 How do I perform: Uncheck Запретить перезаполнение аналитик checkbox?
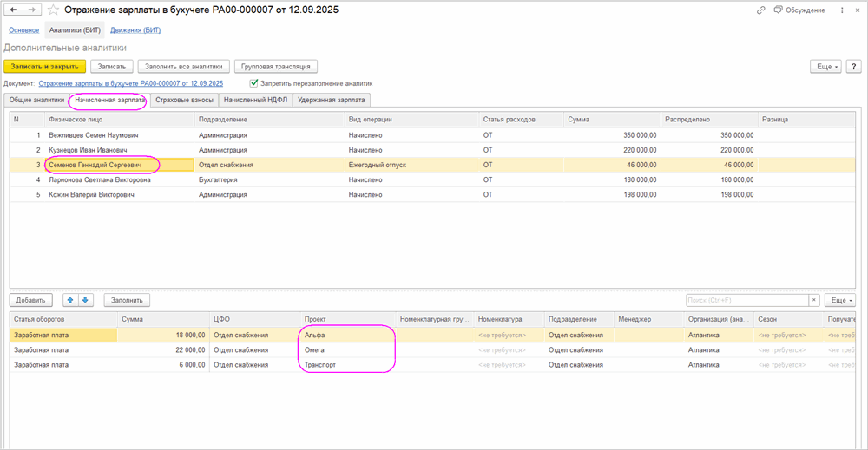(x=254, y=83)
